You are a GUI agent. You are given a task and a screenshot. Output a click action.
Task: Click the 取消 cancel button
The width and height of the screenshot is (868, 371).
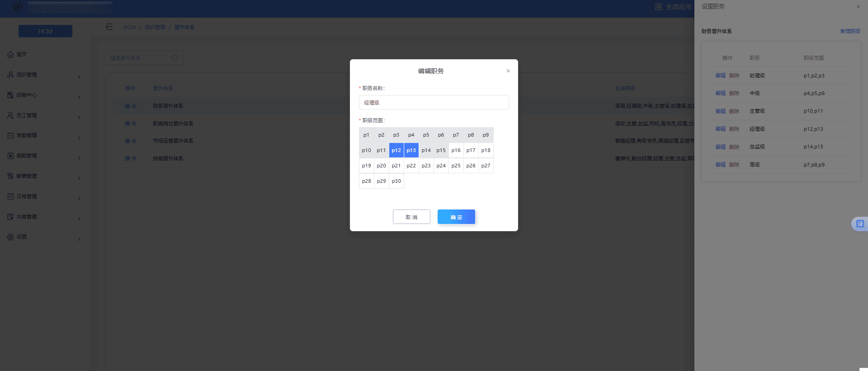tap(411, 217)
